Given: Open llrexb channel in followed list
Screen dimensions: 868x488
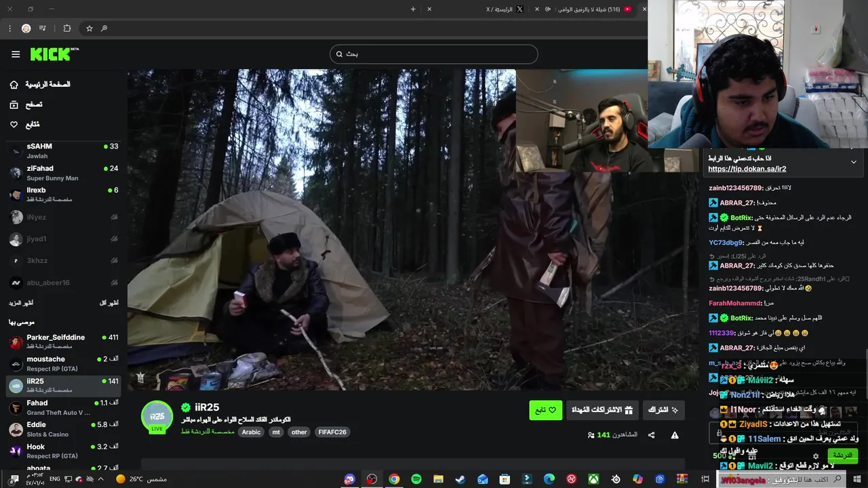Looking at the screenshot, I should (x=64, y=195).
